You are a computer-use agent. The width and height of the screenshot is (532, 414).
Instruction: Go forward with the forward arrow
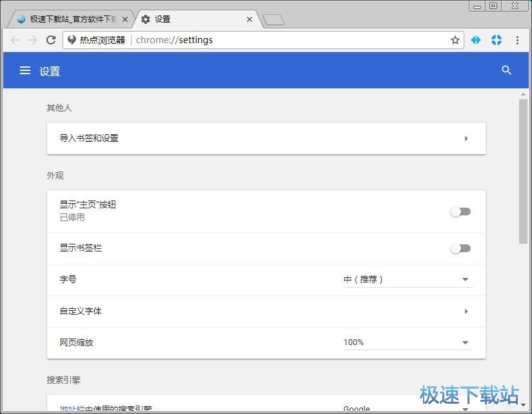click(33, 40)
